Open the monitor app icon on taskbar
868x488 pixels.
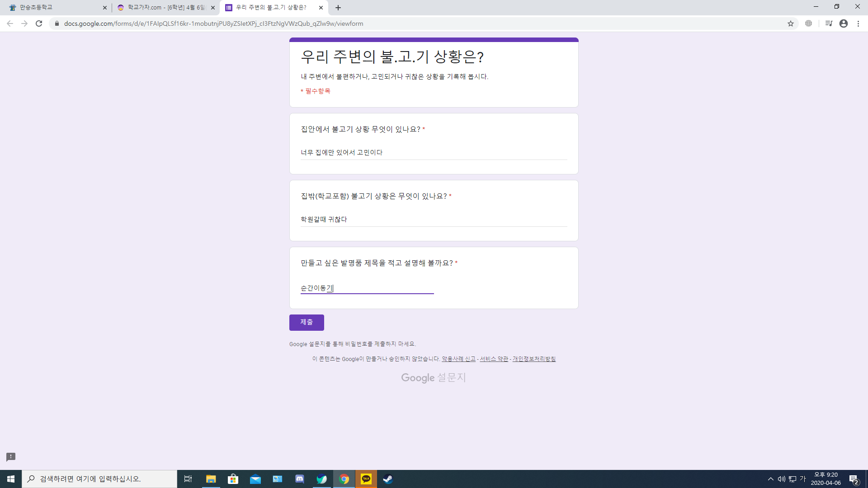(277, 479)
